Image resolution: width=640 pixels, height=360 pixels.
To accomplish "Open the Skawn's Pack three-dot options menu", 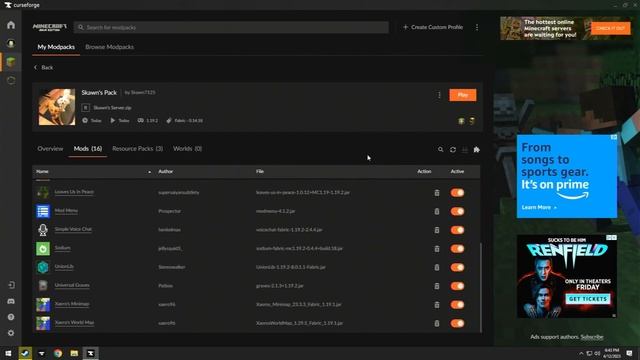I will coord(439,95).
